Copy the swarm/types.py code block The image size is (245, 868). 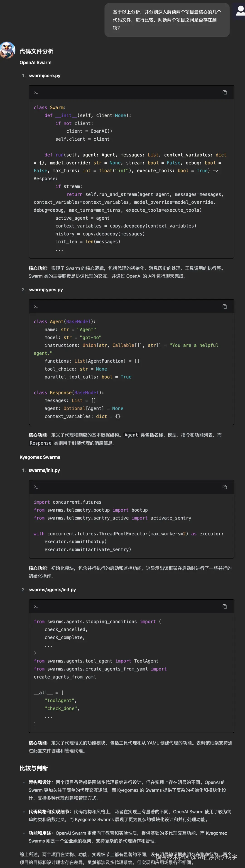225,306
